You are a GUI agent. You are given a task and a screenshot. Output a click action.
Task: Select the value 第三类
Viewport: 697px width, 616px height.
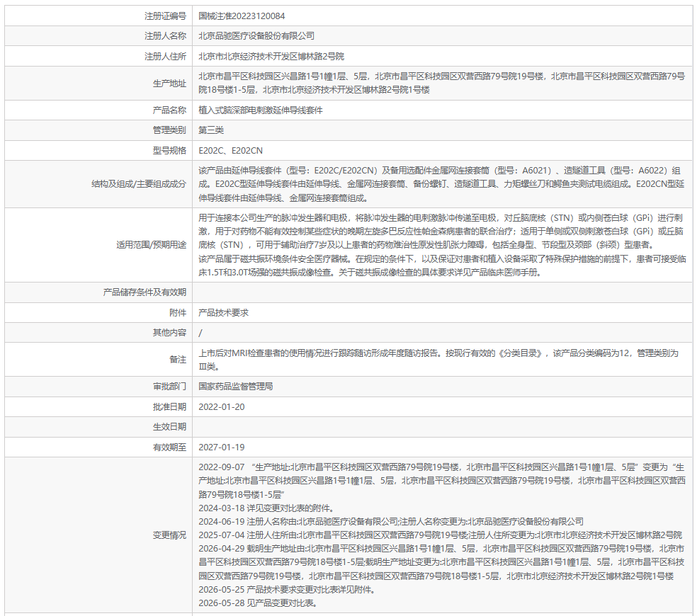click(211, 130)
